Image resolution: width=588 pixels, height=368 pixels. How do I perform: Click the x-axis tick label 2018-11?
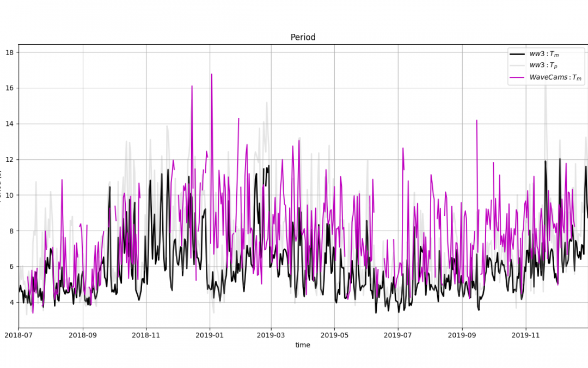point(146,335)
